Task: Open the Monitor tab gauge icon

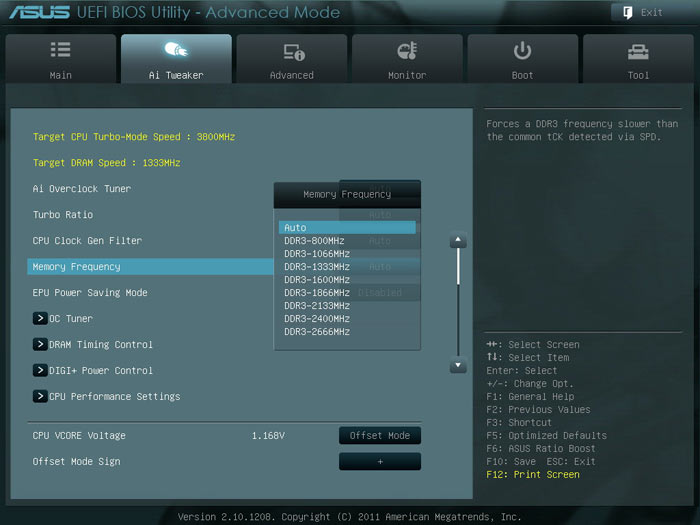Action: pyautogui.click(x=407, y=51)
